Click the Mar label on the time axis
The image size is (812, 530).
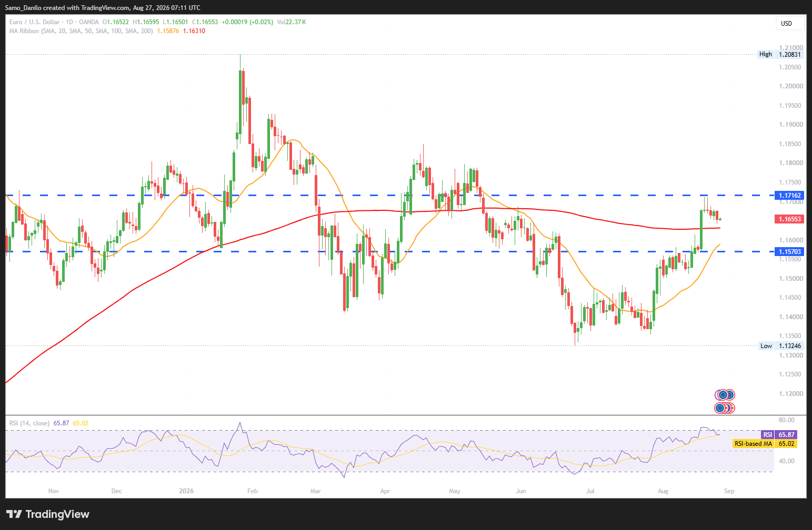click(316, 491)
